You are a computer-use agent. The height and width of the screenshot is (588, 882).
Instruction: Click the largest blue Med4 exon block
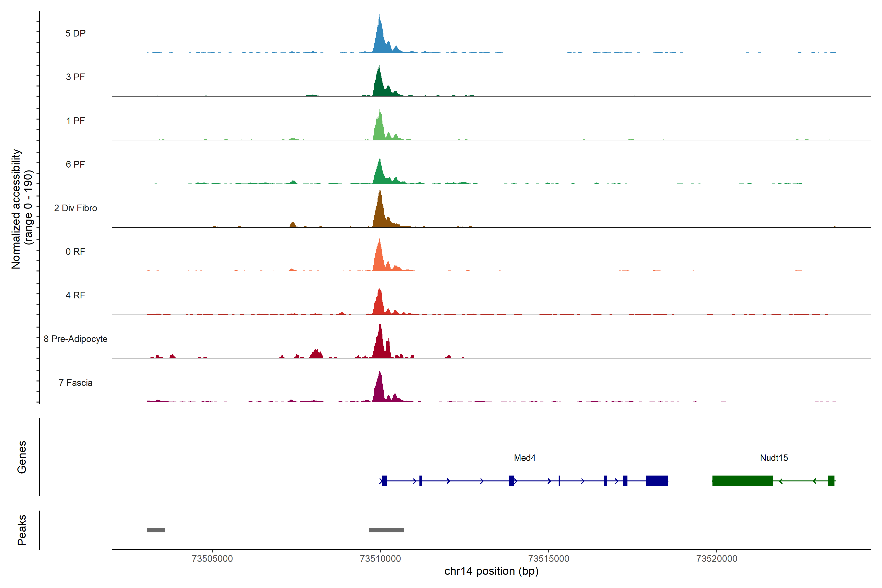tap(657, 481)
